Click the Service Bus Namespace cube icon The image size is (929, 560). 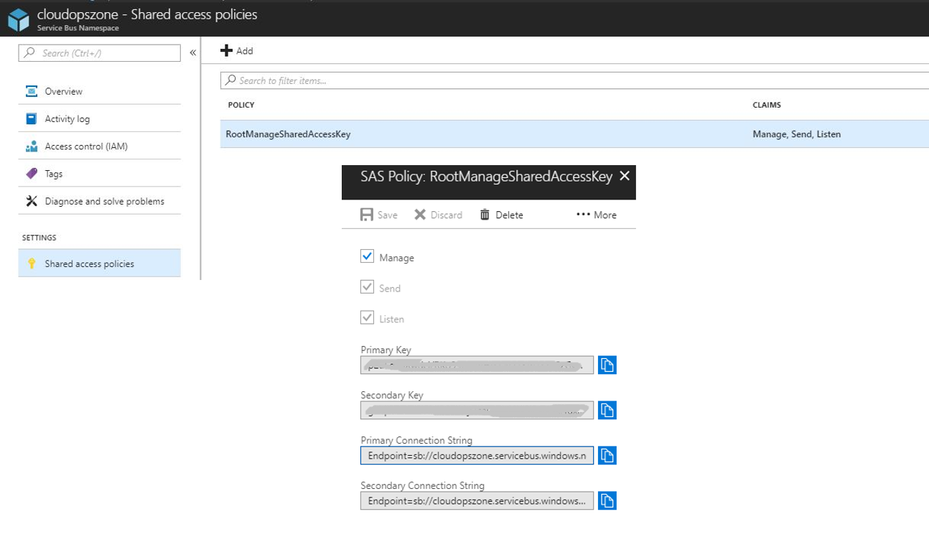click(18, 19)
